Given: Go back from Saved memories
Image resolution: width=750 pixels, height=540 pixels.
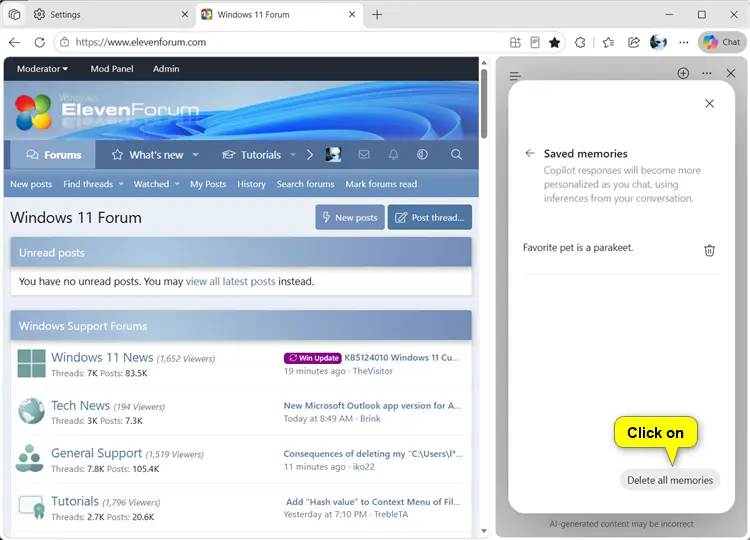Looking at the screenshot, I should [529, 153].
